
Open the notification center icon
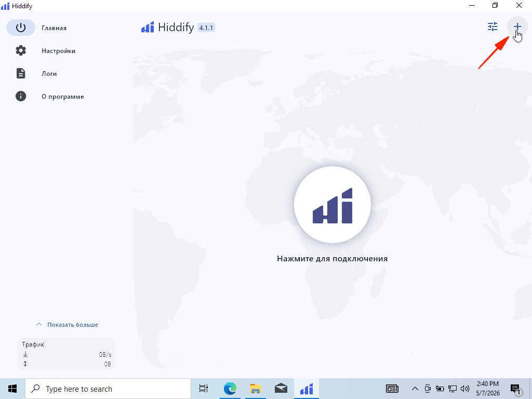[516, 389]
